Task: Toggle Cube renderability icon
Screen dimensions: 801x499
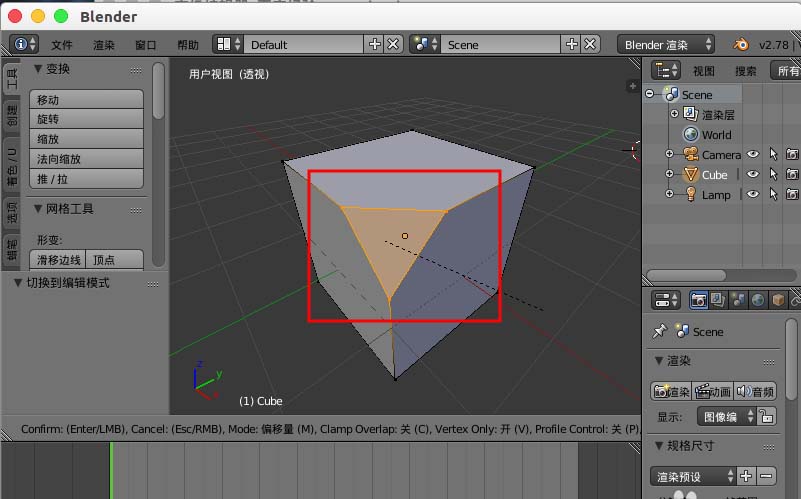Action: coord(792,174)
